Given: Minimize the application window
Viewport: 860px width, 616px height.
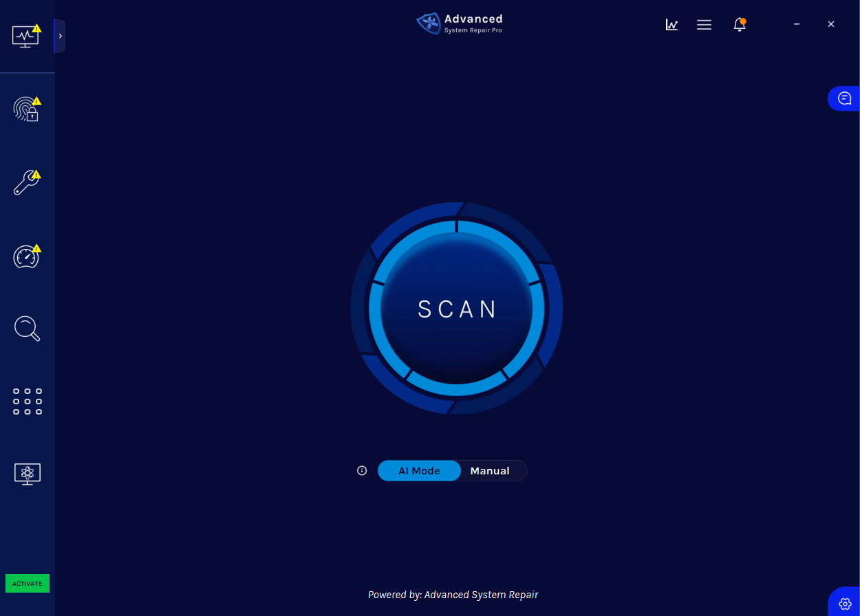Looking at the screenshot, I should point(797,24).
